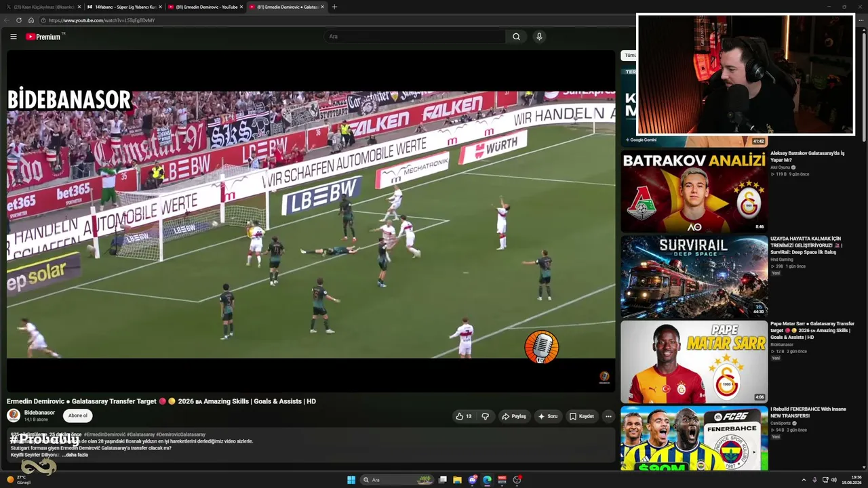Open the YouTube hamburger guide menu
868x488 pixels.
click(13, 37)
